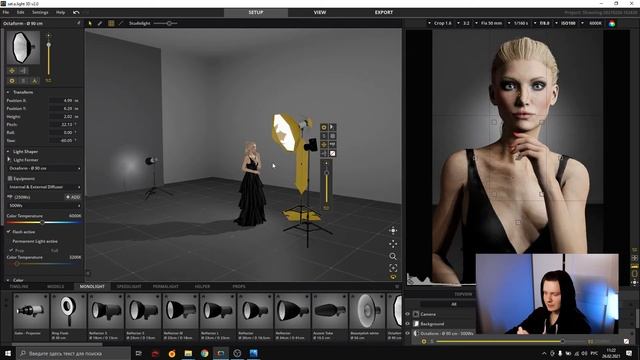Select the Ring Flash thumbnail
The height and width of the screenshot is (360, 640).
[x=68, y=317]
